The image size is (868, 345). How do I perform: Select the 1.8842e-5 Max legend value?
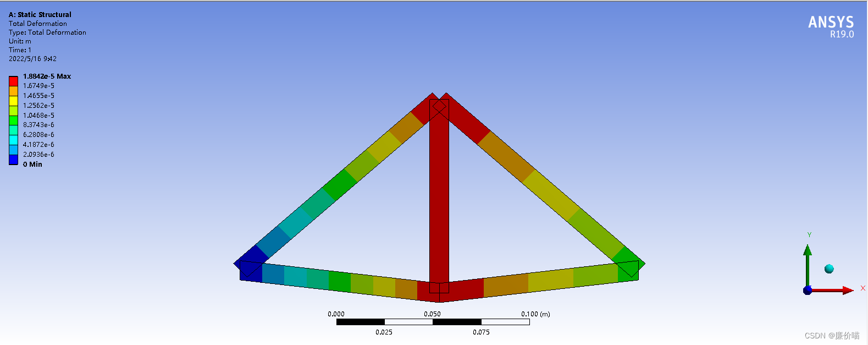tap(47, 76)
